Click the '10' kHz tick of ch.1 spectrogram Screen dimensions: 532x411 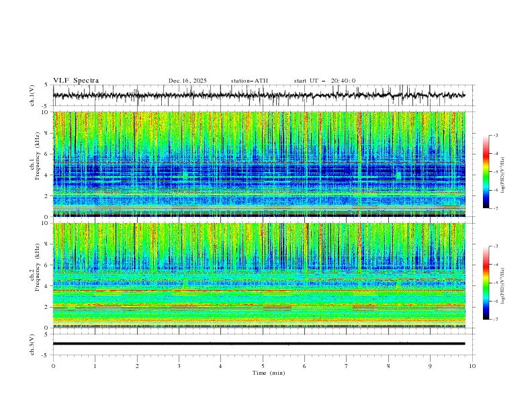click(45, 111)
